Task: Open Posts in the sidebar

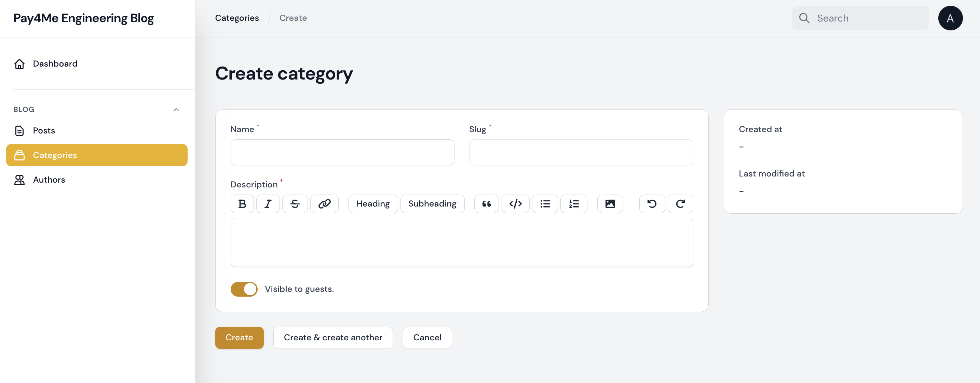Action: (44, 131)
